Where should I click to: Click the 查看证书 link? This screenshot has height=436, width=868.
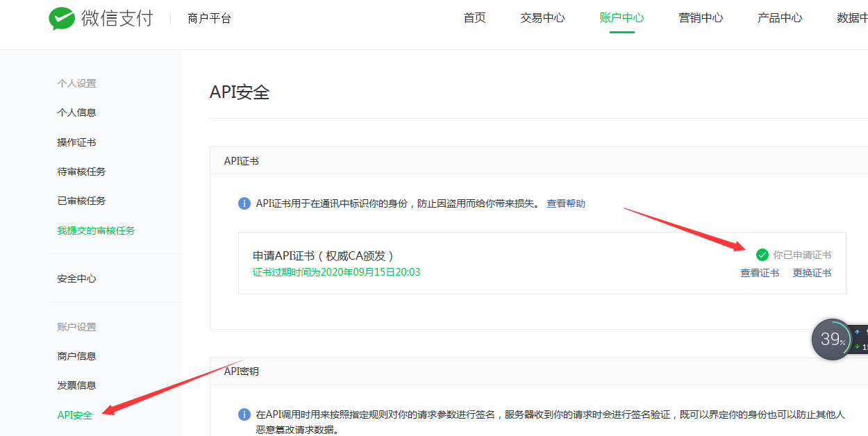(x=760, y=273)
